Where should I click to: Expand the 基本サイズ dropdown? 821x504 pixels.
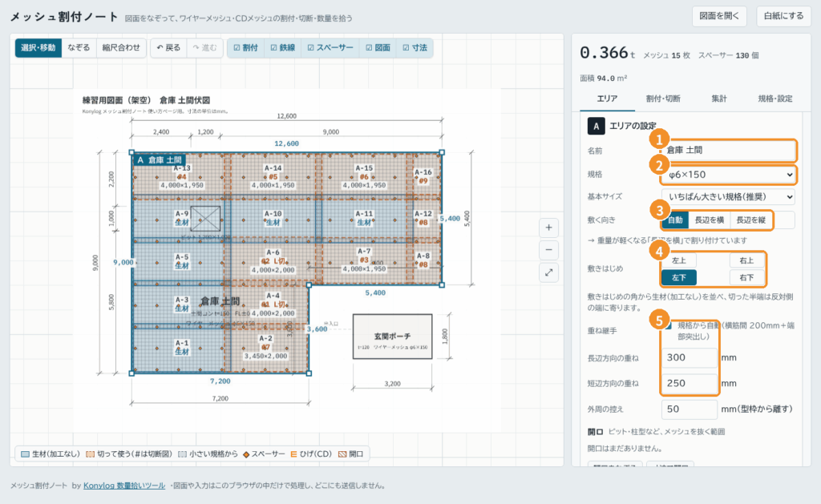(728, 197)
